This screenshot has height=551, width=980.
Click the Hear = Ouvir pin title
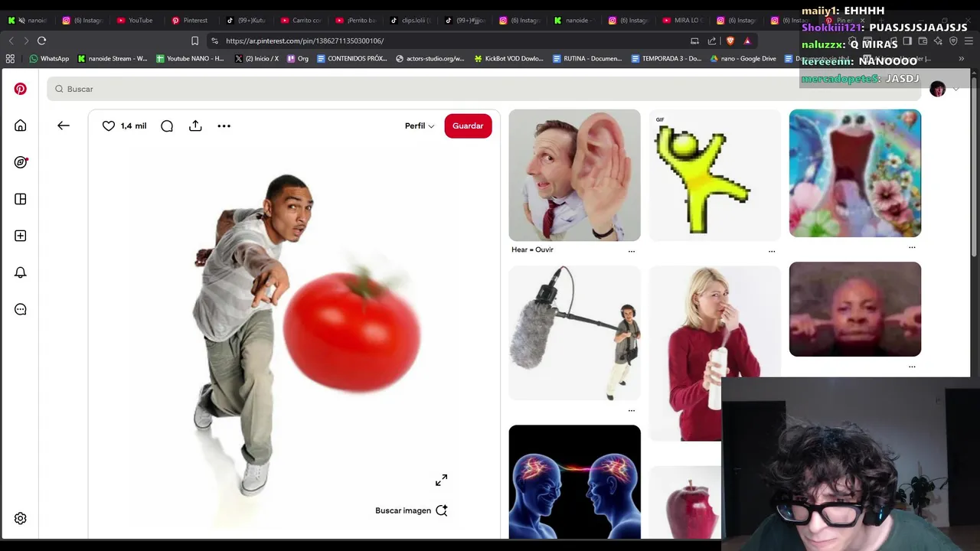coord(532,249)
